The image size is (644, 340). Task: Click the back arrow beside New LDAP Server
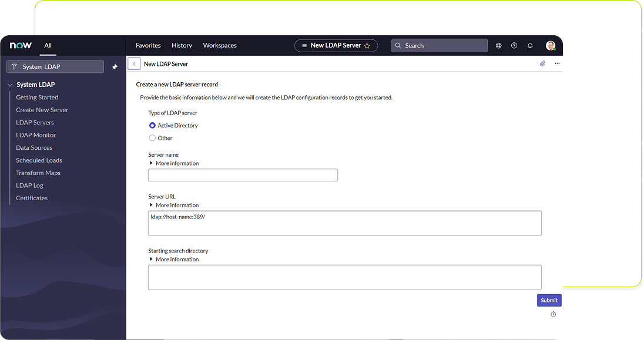coord(134,63)
